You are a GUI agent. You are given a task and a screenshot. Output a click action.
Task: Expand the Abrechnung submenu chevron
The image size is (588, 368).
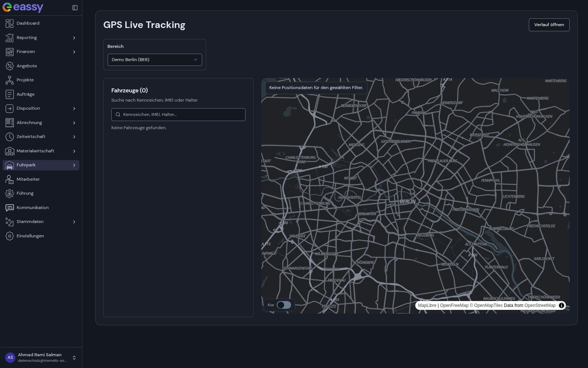tap(74, 123)
